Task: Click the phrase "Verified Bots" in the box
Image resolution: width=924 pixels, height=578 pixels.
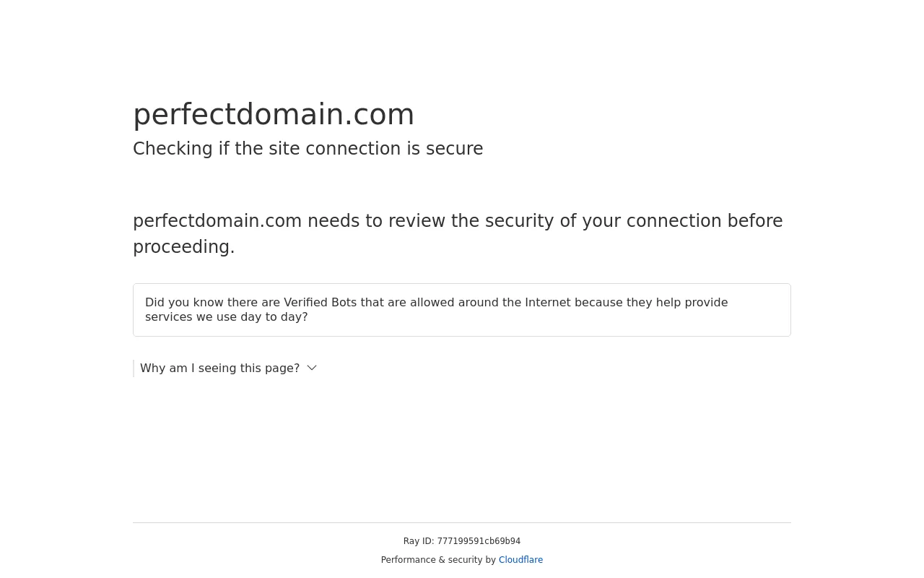Action: pyautogui.click(x=320, y=303)
